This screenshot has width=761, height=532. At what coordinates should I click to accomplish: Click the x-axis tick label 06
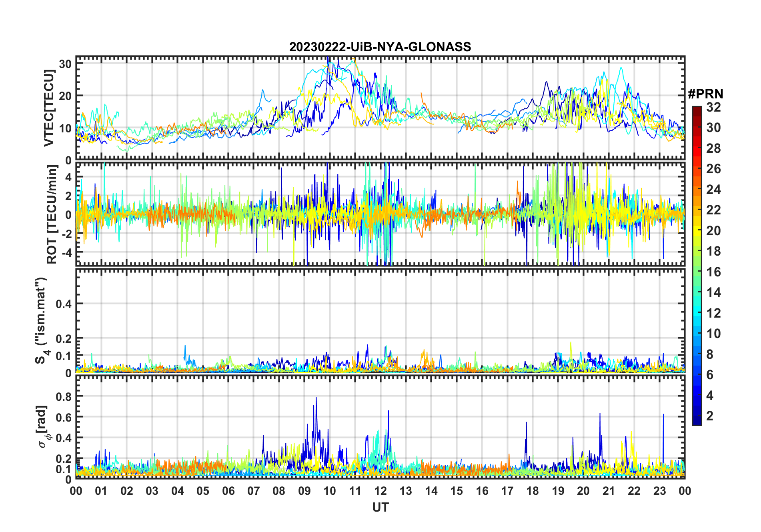(x=228, y=491)
